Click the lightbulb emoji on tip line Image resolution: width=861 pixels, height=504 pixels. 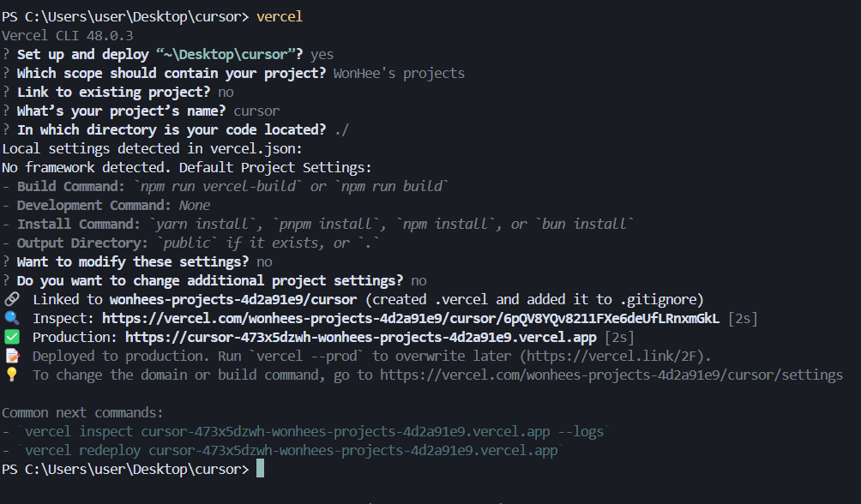click(12, 375)
